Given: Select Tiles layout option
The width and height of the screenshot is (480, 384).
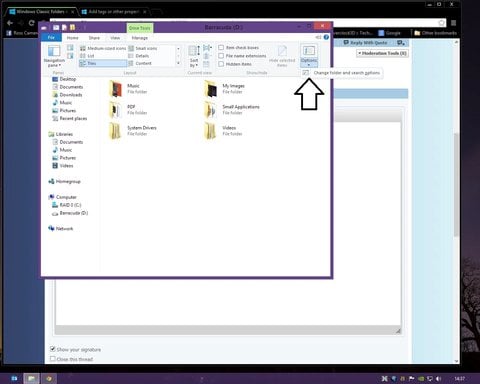Looking at the screenshot, I should click(x=103, y=63).
